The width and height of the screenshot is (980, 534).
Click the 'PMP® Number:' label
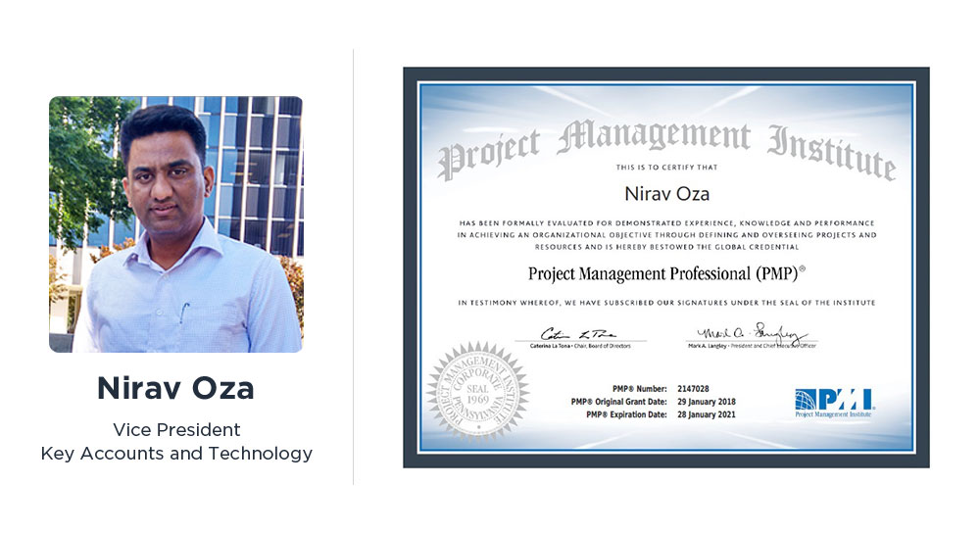pos(639,389)
